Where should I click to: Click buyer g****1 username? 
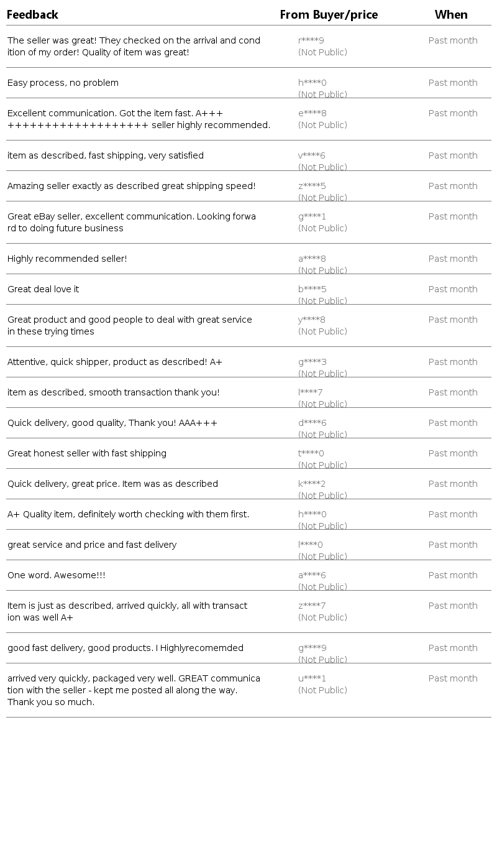click(312, 217)
